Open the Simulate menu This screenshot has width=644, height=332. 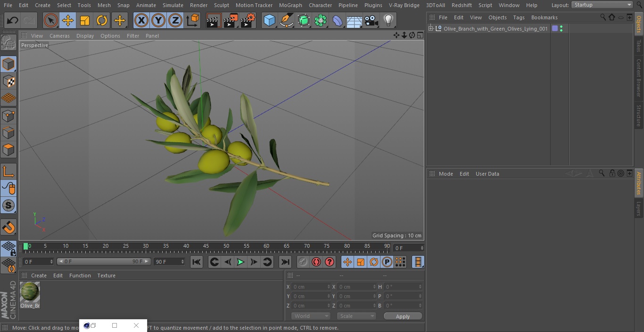pyautogui.click(x=173, y=5)
